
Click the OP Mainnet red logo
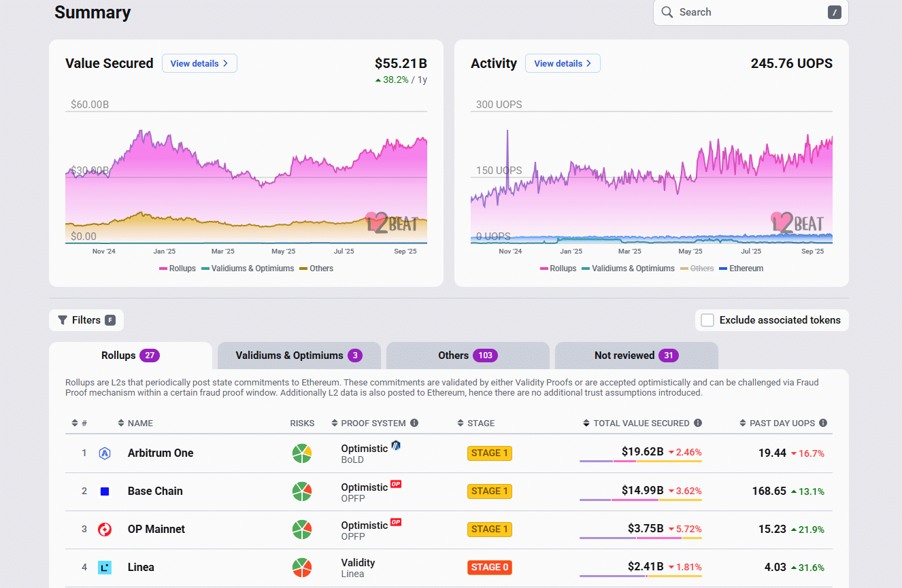pyautogui.click(x=105, y=530)
